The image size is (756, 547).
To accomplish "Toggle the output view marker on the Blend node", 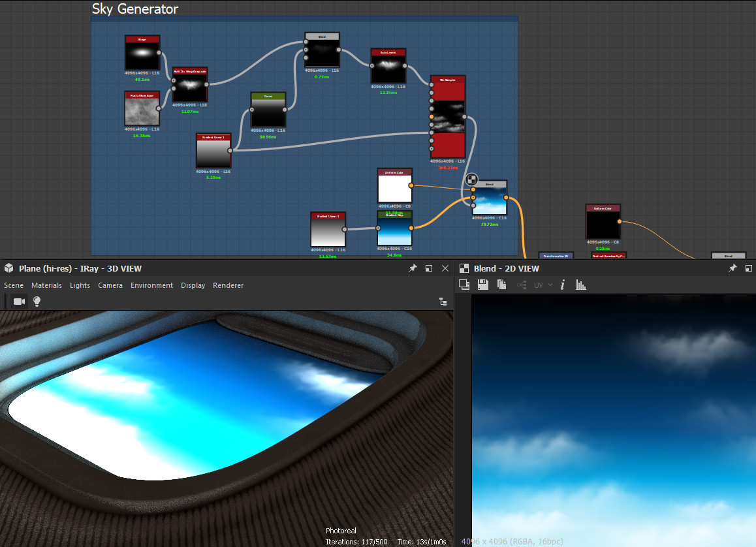I will [471, 179].
